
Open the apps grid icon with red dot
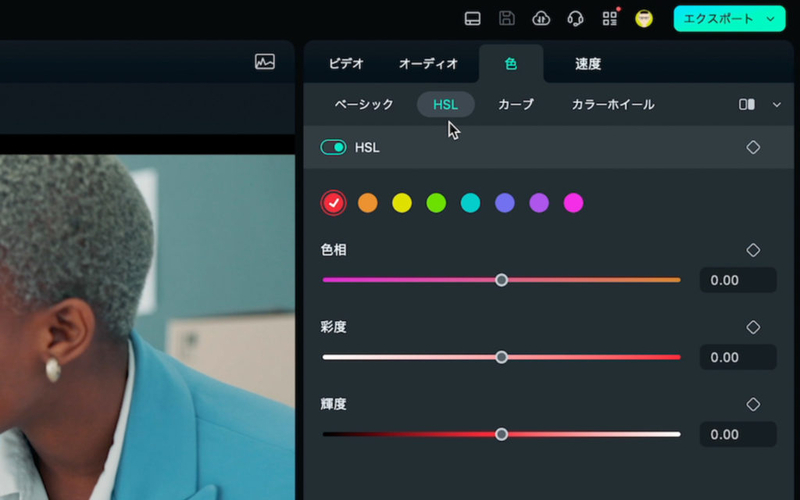coord(610,18)
